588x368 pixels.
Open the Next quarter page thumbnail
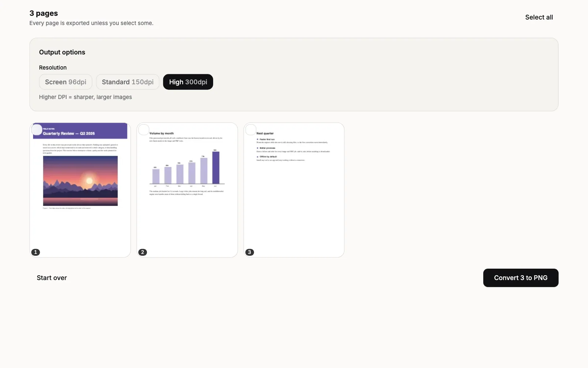[294, 190]
